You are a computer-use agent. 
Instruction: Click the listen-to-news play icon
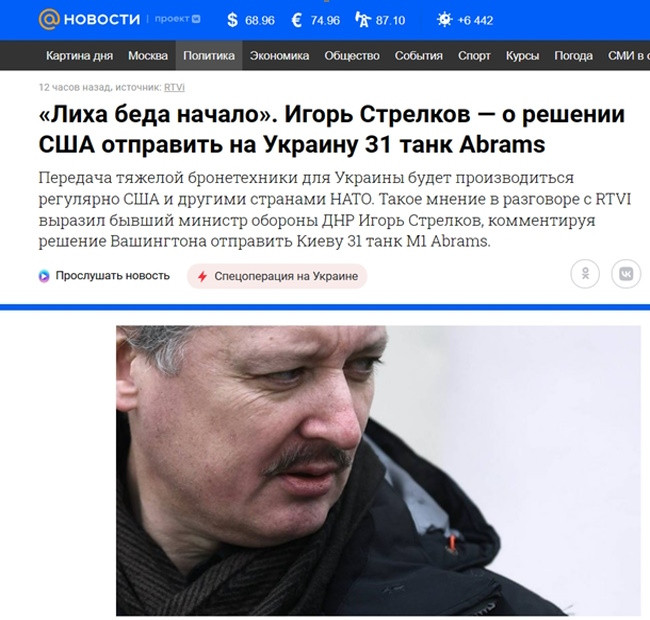44,276
